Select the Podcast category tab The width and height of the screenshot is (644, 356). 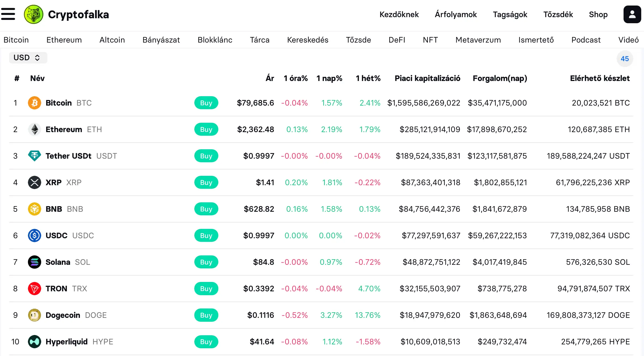[x=586, y=40]
